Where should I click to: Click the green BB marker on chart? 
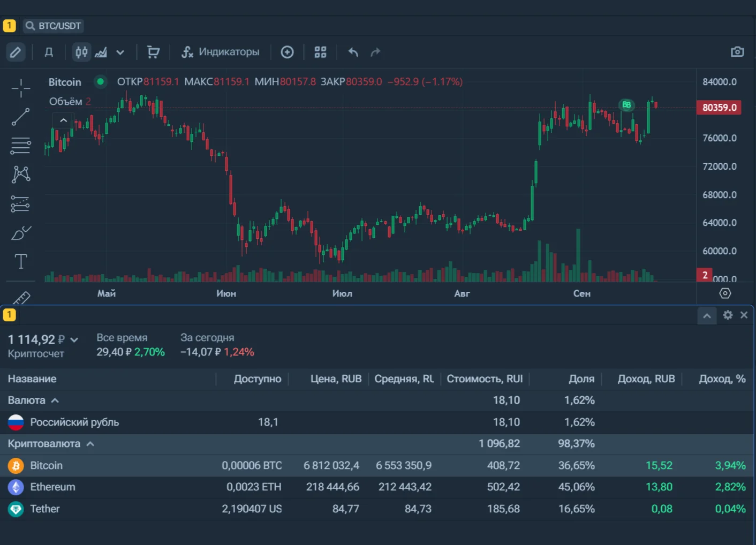[x=626, y=105]
